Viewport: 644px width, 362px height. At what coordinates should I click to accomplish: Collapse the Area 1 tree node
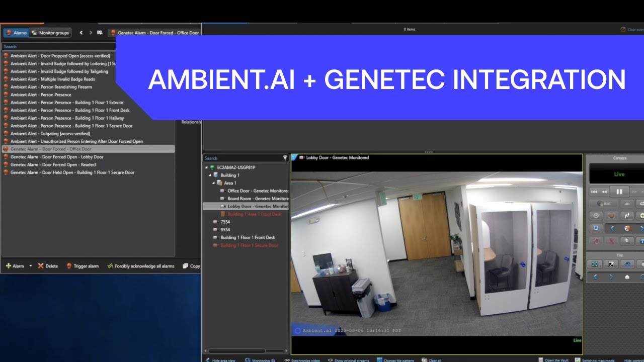[x=214, y=183]
